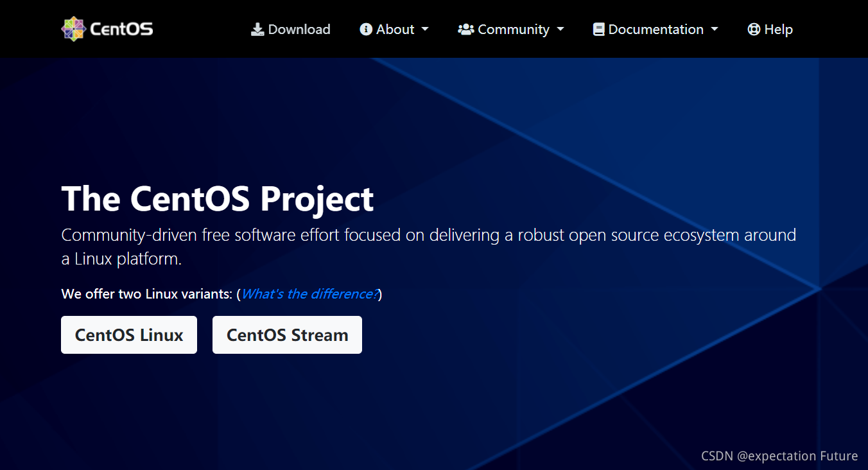Open the Download nav item
This screenshot has height=470, width=868.
coord(291,30)
